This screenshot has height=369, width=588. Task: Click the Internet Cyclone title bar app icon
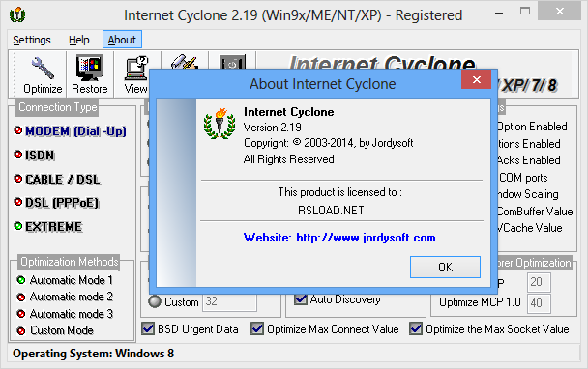pos(17,15)
